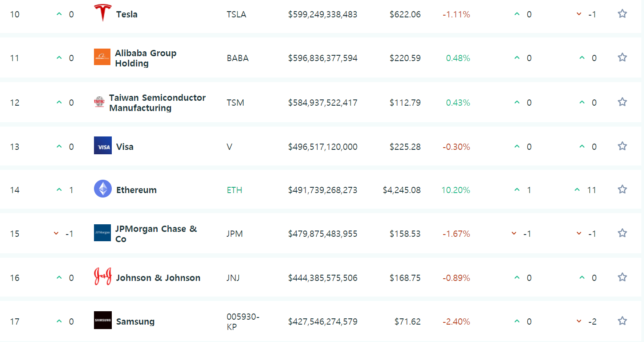Viewport: 644px width, 342px height.
Task: Star the Visa row as favorite
Action: (622, 146)
